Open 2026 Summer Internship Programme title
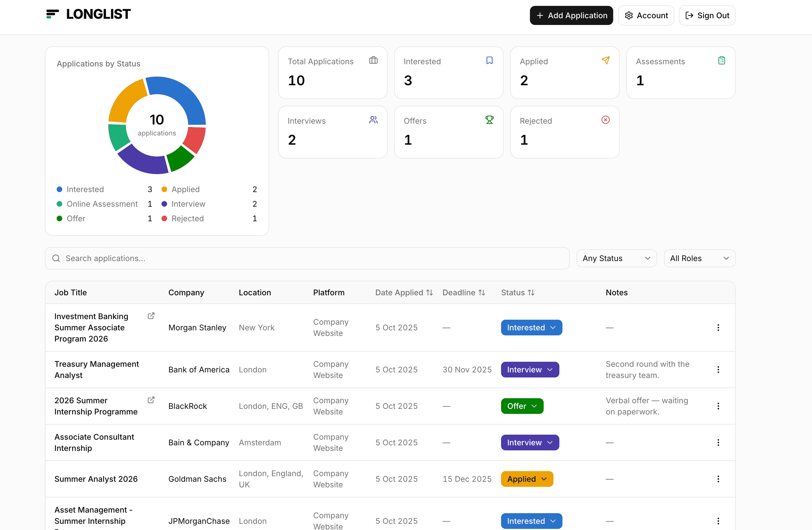 pyautogui.click(x=96, y=406)
